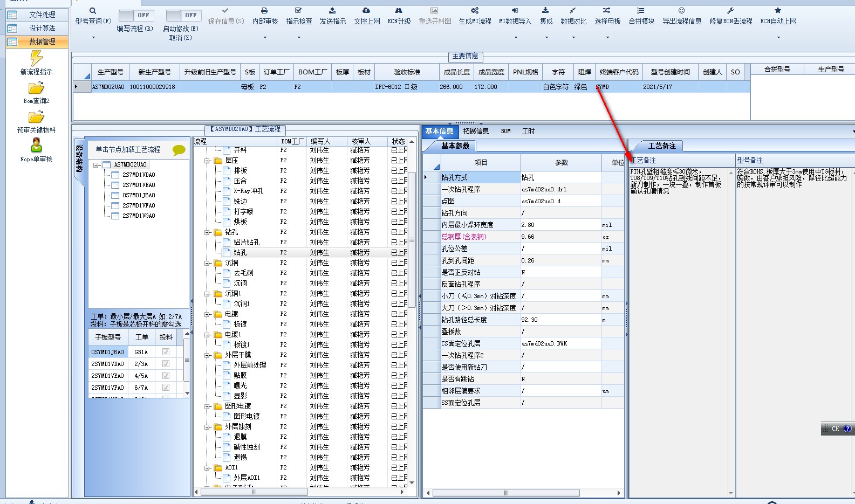Screen dimensions: 855x504
Task: Toggle the 启动修改 (E) switch
Action: pyautogui.click(x=184, y=16)
